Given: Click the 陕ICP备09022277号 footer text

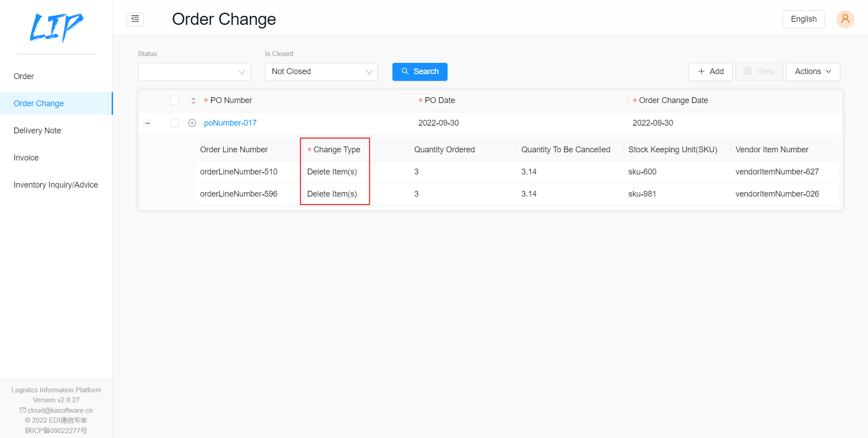Looking at the screenshot, I should coord(56,430).
